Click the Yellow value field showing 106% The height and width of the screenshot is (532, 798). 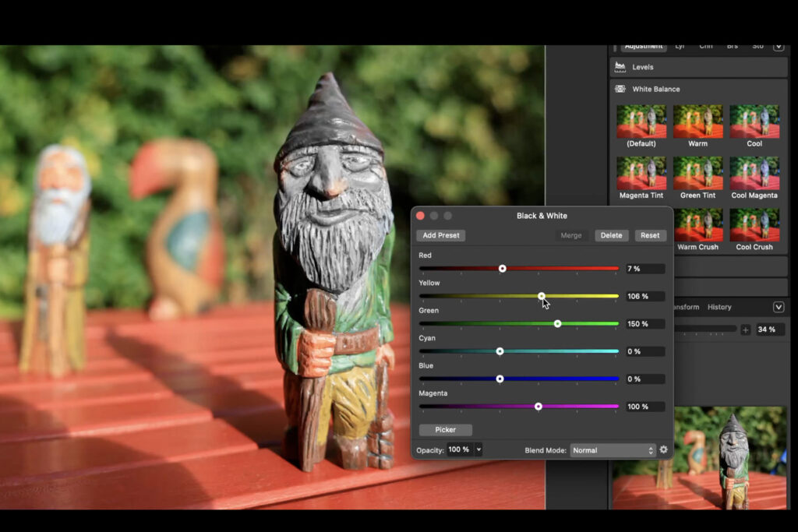click(644, 296)
